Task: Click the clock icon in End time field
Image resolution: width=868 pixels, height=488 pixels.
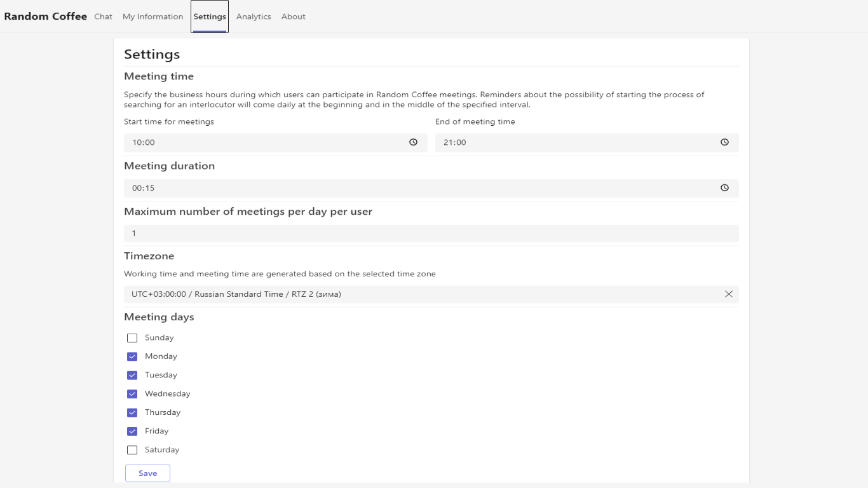Action: (724, 142)
